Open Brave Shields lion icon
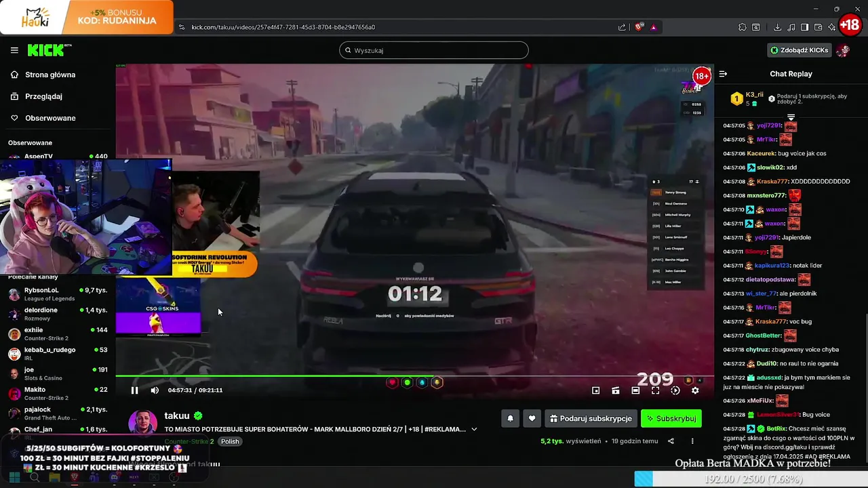The image size is (868, 488). click(x=639, y=27)
